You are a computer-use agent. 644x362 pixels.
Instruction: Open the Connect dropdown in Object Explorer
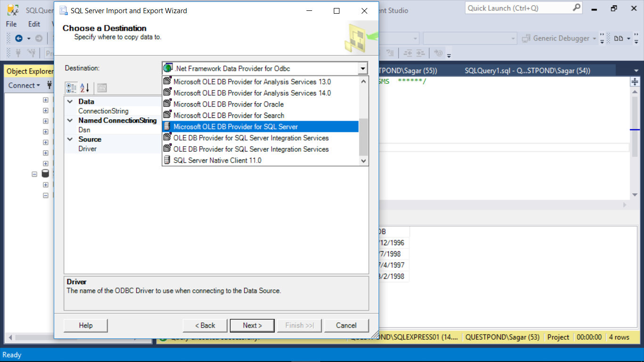[x=24, y=85]
